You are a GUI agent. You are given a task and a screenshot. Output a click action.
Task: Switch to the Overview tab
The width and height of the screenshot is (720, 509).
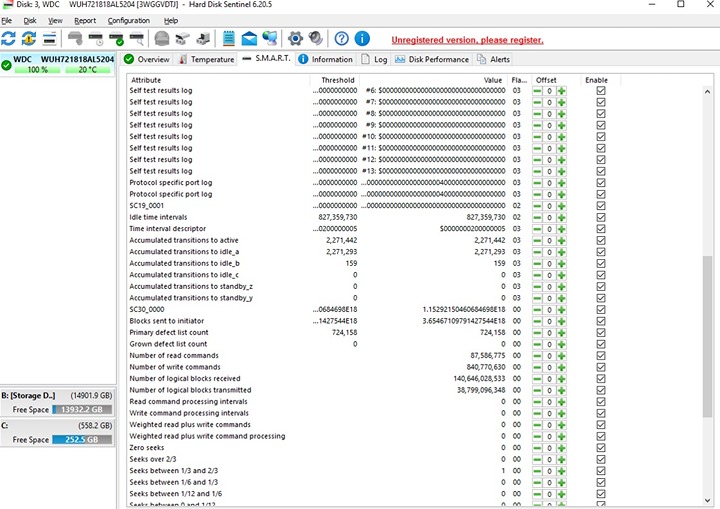(x=147, y=59)
